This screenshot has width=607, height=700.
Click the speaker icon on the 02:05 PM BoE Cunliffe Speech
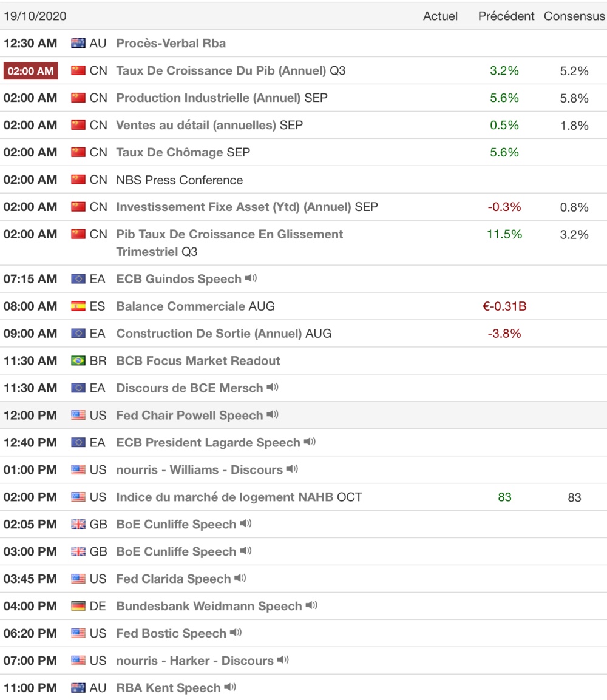coord(246,523)
